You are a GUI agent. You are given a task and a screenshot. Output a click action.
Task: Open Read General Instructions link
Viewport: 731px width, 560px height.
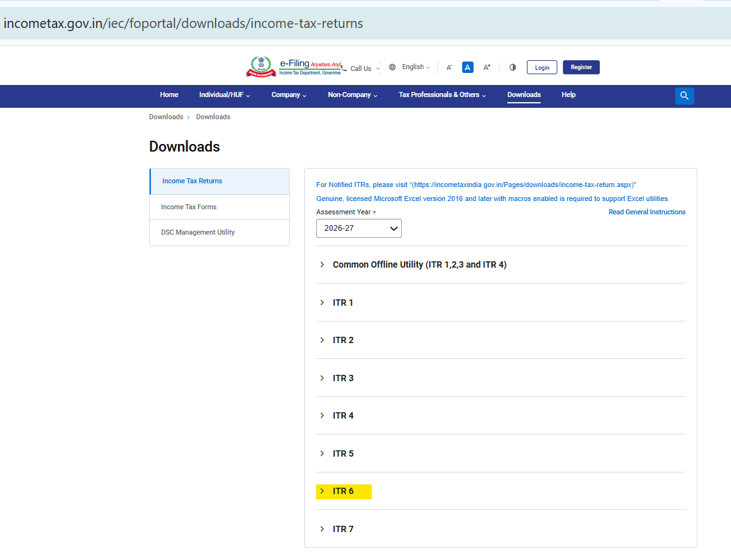tap(647, 212)
